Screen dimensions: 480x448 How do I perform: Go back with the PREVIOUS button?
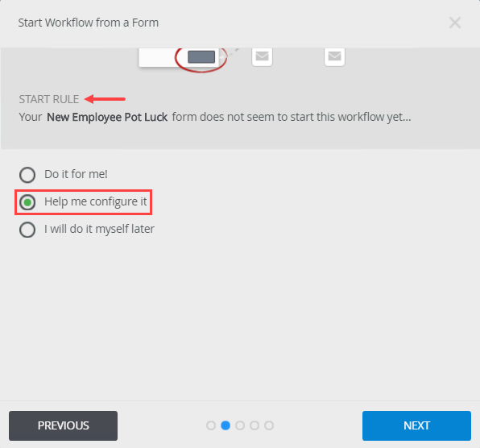63,425
